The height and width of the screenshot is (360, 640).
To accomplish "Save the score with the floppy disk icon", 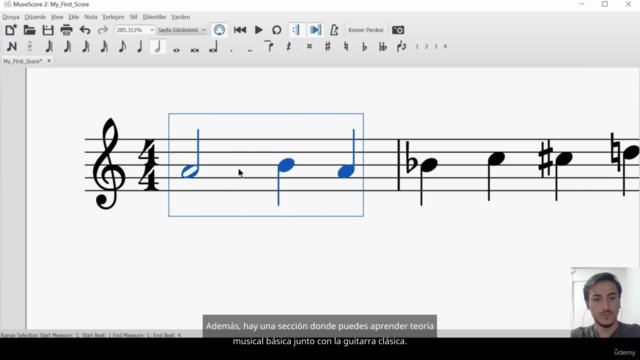I will click(48, 30).
